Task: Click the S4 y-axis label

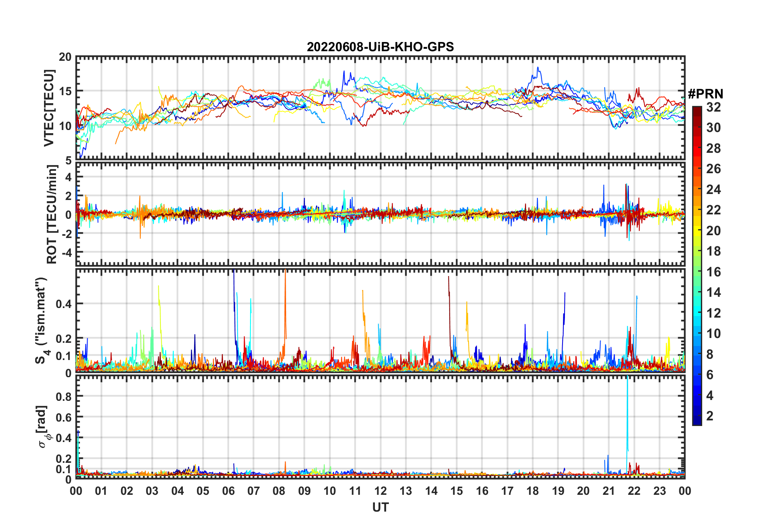Action: tap(42, 321)
